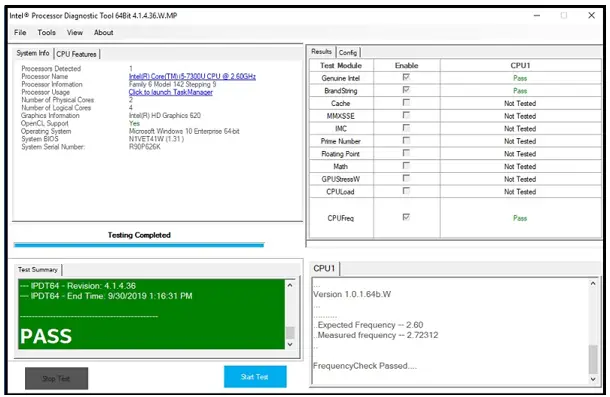Enable the GPUStressW test checkbox
610x397 pixels.
[406, 178]
